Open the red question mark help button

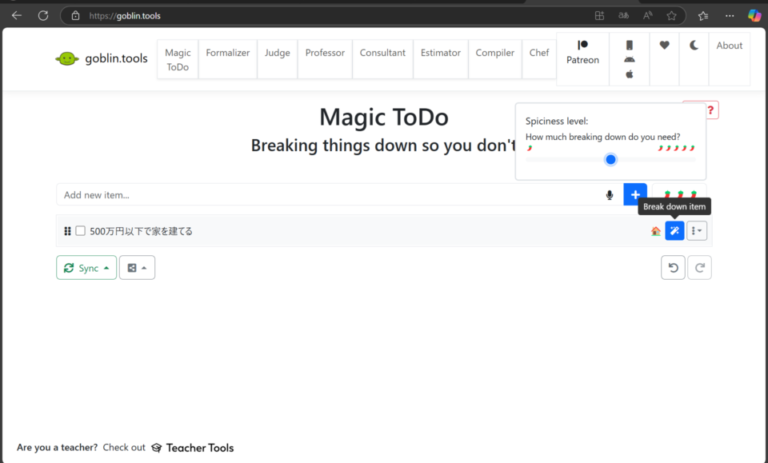pos(711,111)
